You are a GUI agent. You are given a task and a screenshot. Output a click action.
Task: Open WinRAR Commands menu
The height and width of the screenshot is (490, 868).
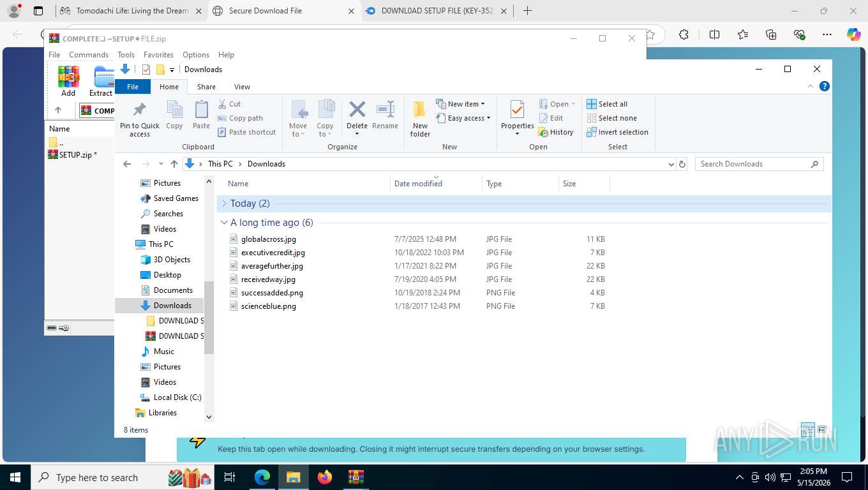tap(89, 55)
